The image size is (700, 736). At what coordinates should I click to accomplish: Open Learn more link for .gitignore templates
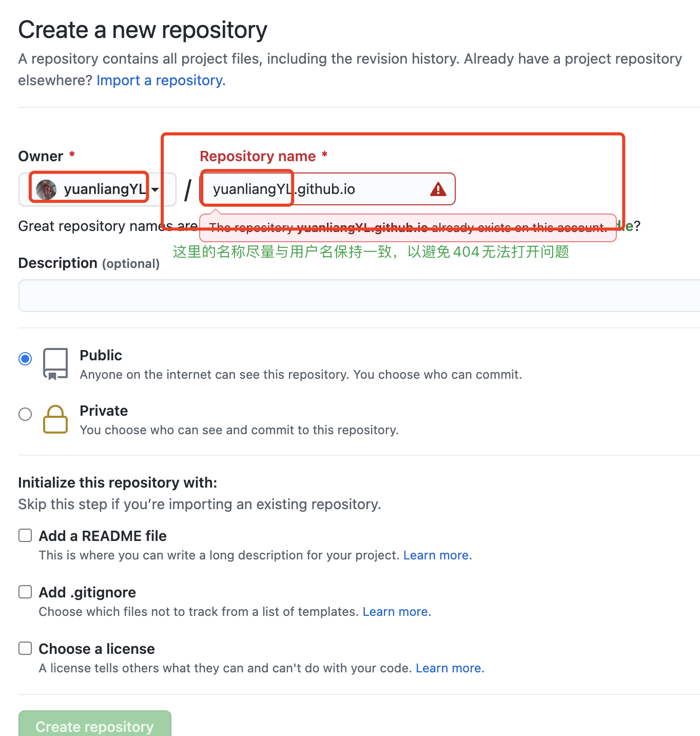(397, 612)
